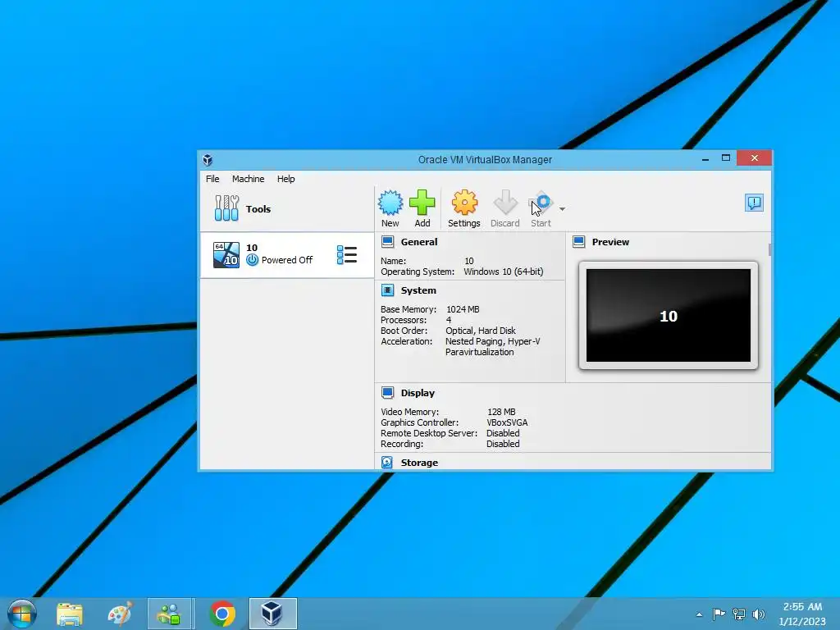
Task: Open the System settings heading link
Action: click(x=418, y=290)
